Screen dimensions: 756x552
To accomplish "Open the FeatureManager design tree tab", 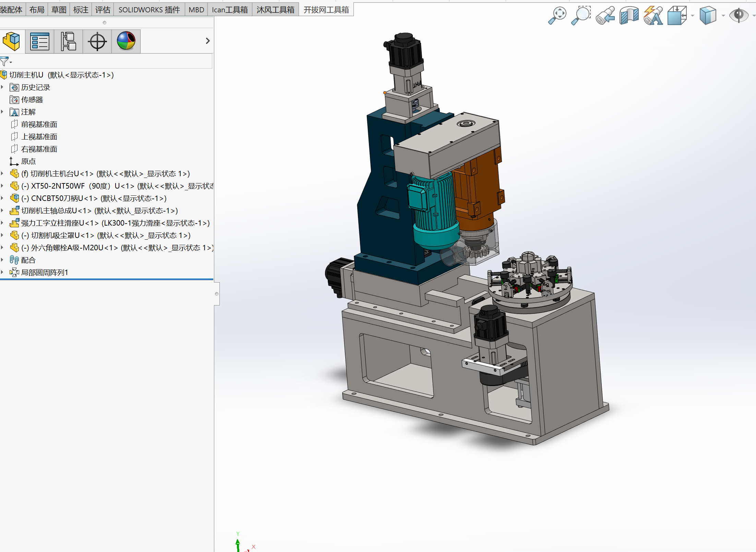I will pos(12,41).
